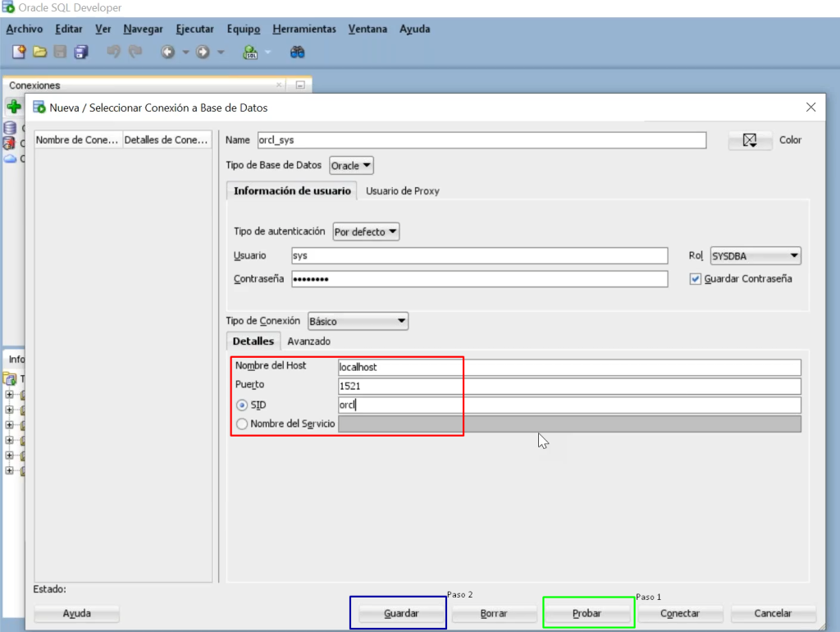Click the Guardar button
The height and width of the screenshot is (632, 840).
tap(400, 613)
